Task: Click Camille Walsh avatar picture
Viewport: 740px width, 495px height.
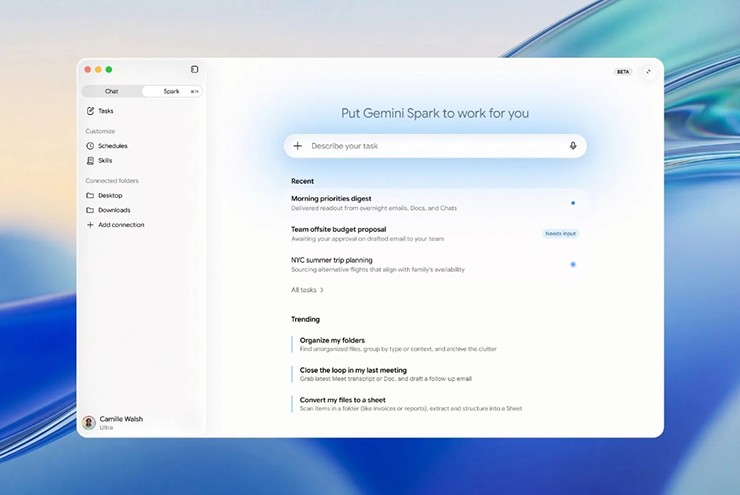Action: coord(89,422)
